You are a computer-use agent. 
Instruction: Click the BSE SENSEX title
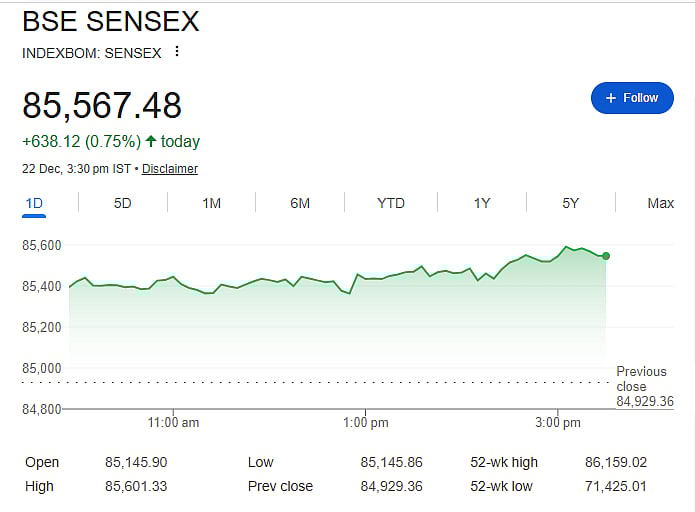coord(110,21)
